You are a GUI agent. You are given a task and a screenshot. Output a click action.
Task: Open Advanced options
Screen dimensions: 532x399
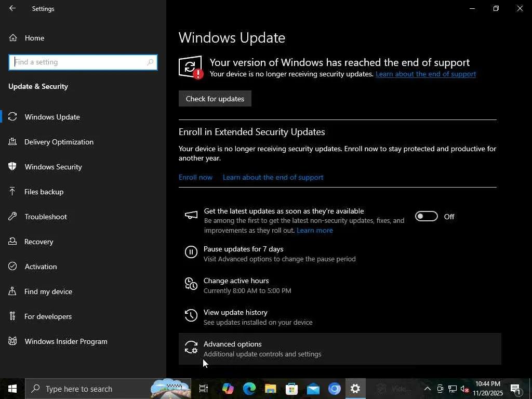pyautogui.click(x=340, y=349)
